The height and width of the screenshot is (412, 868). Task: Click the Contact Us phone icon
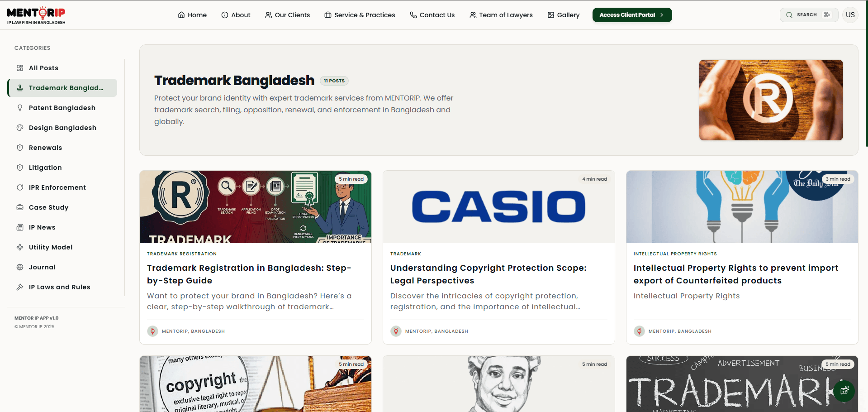413,15
